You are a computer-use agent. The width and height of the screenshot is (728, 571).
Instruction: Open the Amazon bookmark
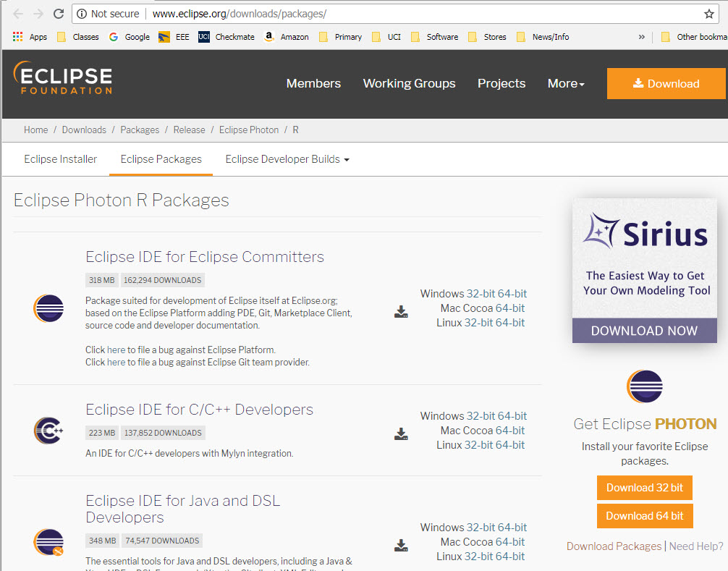click(x=286, y=37)
